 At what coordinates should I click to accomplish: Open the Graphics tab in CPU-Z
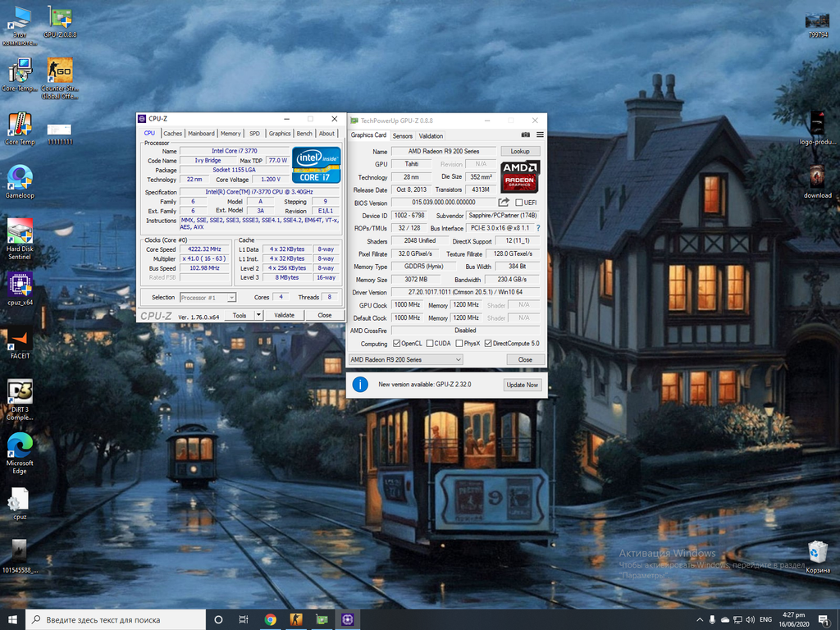(x=280, y=134)
